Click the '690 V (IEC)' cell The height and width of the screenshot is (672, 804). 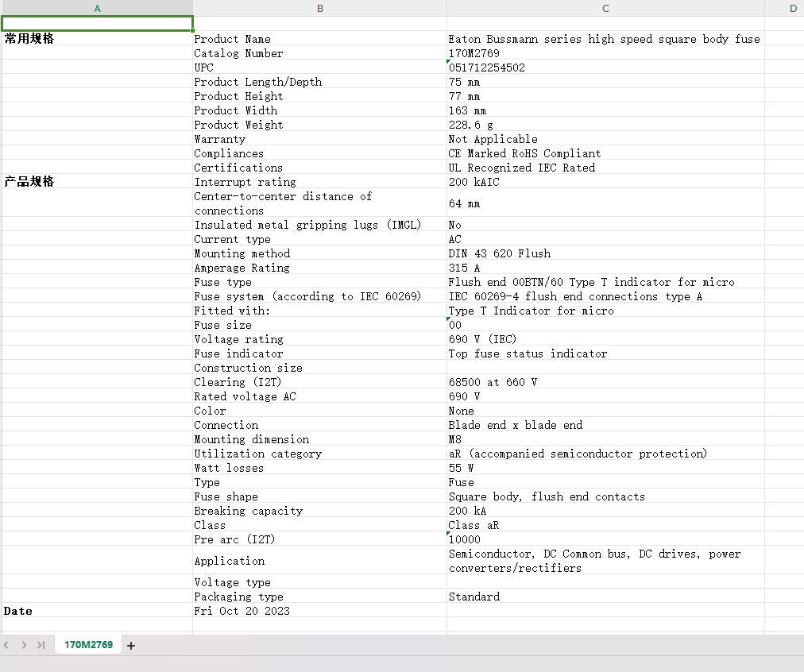(x=605, y=339)
